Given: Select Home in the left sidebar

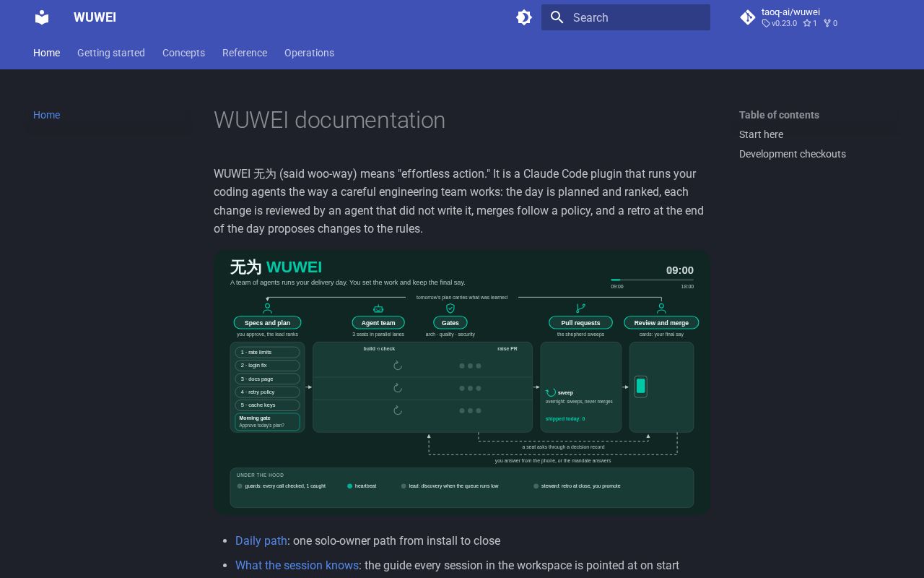Looking at the screenshot, I should pos(47,115).
